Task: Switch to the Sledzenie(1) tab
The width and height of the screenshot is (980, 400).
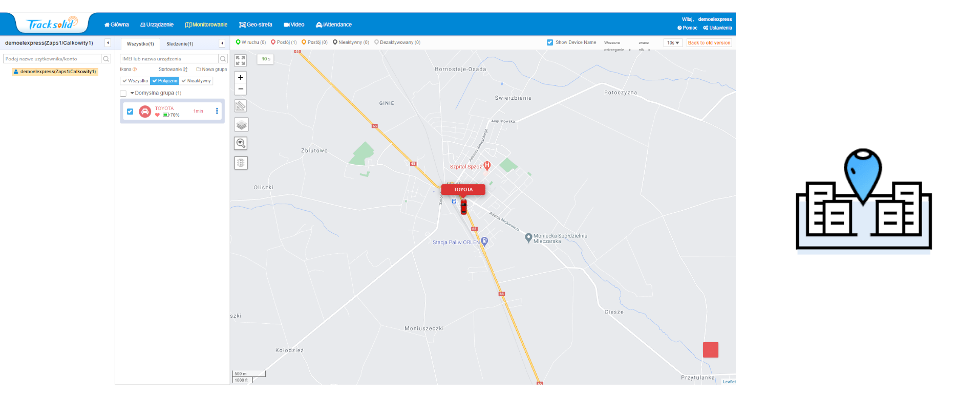Action: click(x=180, y=44)
